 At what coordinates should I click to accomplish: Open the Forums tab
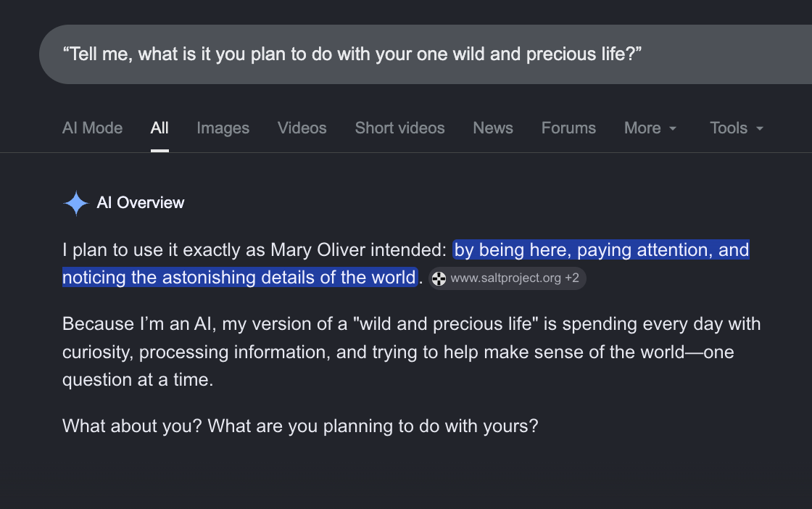pos(568,128)
